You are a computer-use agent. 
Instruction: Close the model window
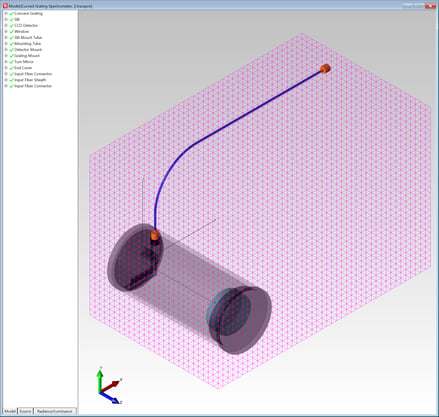point(430,5)
